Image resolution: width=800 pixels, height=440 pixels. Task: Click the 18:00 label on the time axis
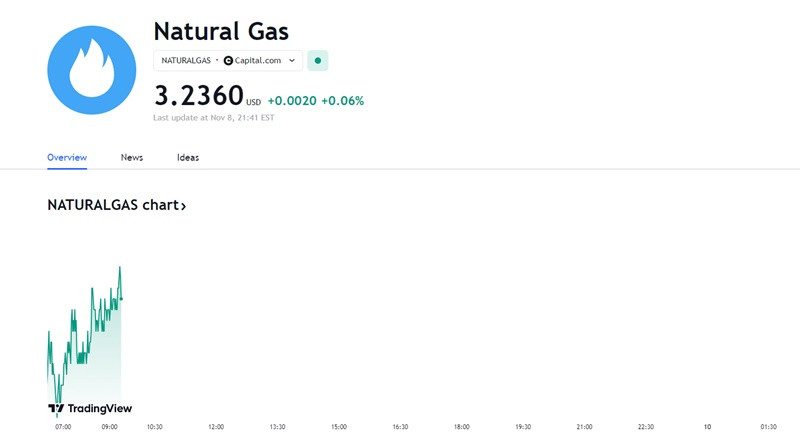(x=462, y=427)
